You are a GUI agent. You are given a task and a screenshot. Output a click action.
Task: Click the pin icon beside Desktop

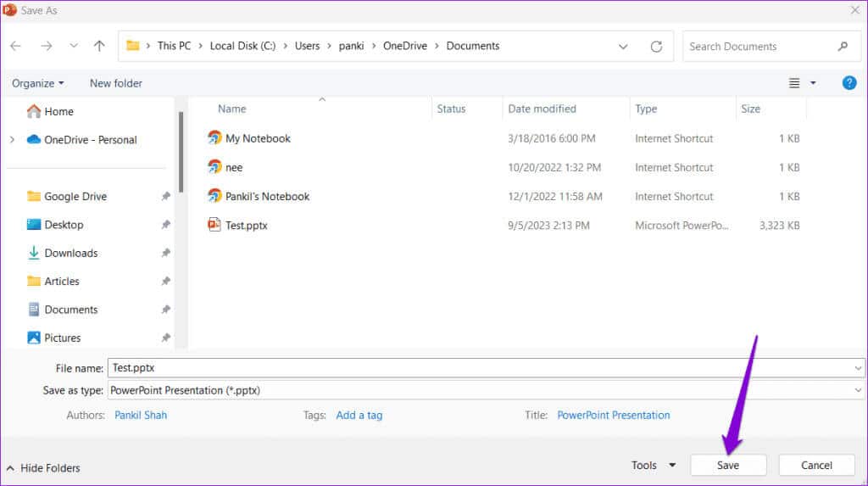click(165, 225)
